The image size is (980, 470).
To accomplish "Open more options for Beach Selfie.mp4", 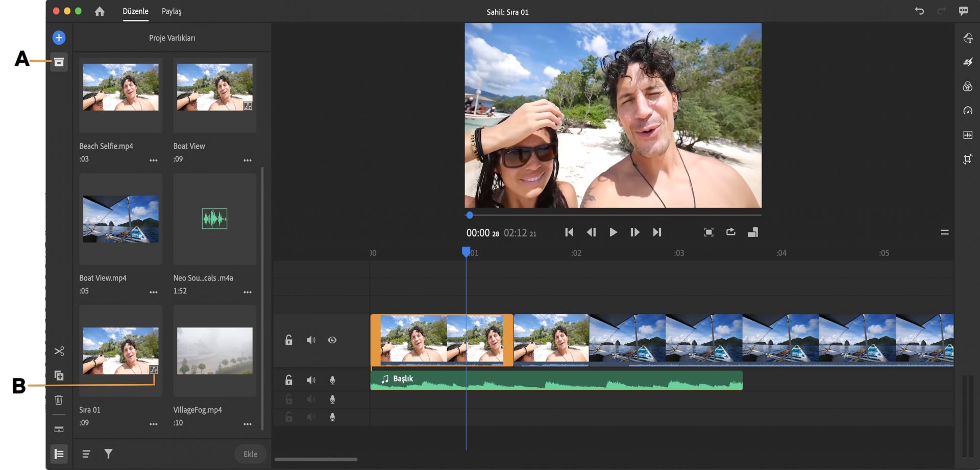I will 153,160.
